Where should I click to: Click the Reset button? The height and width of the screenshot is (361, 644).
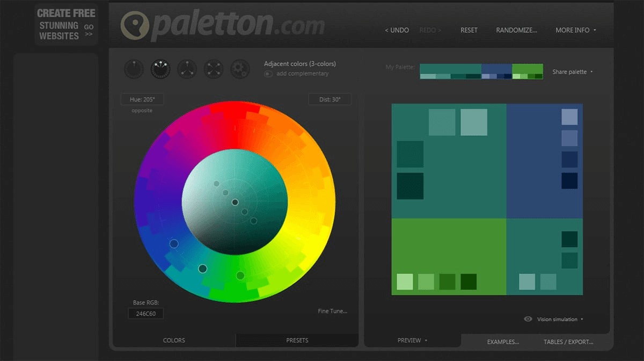469,30
